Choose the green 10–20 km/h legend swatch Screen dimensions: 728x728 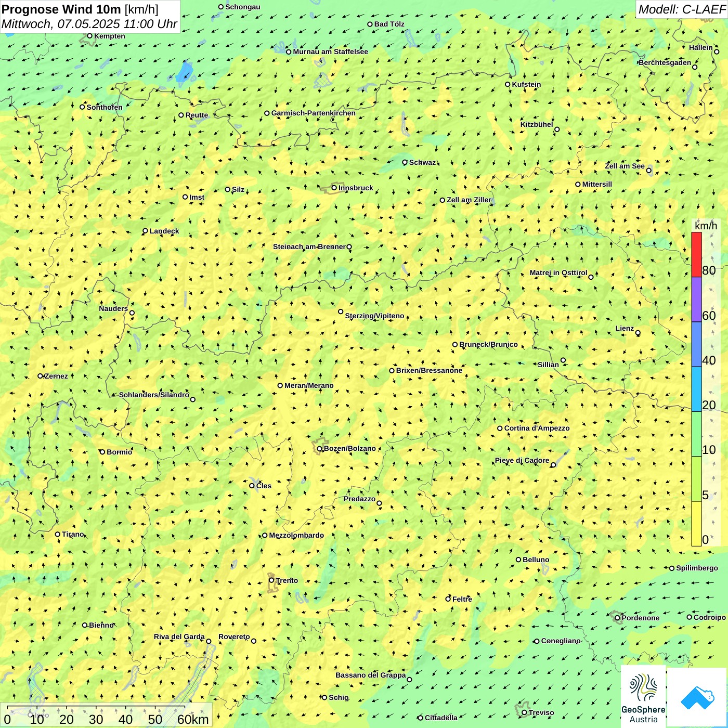[x=696, y=434]
